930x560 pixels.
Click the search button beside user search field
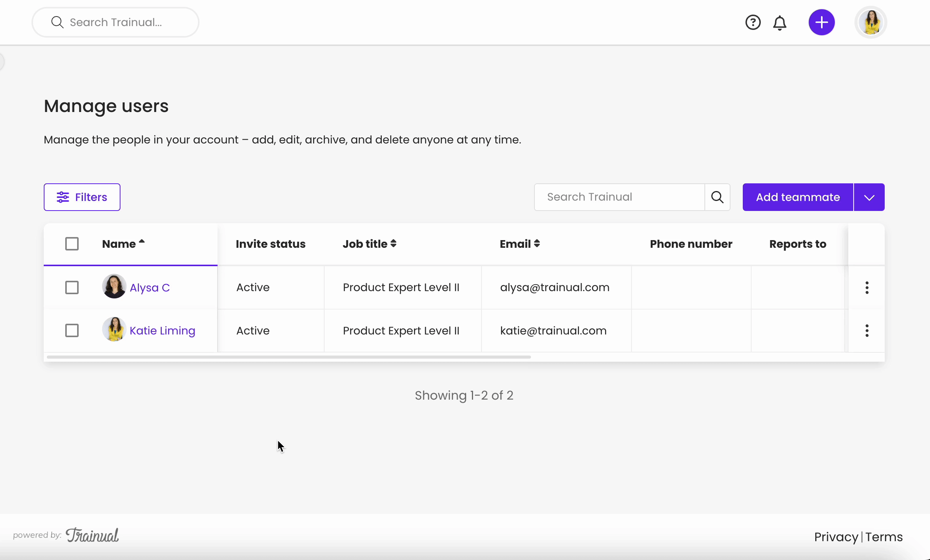(717, 197)
